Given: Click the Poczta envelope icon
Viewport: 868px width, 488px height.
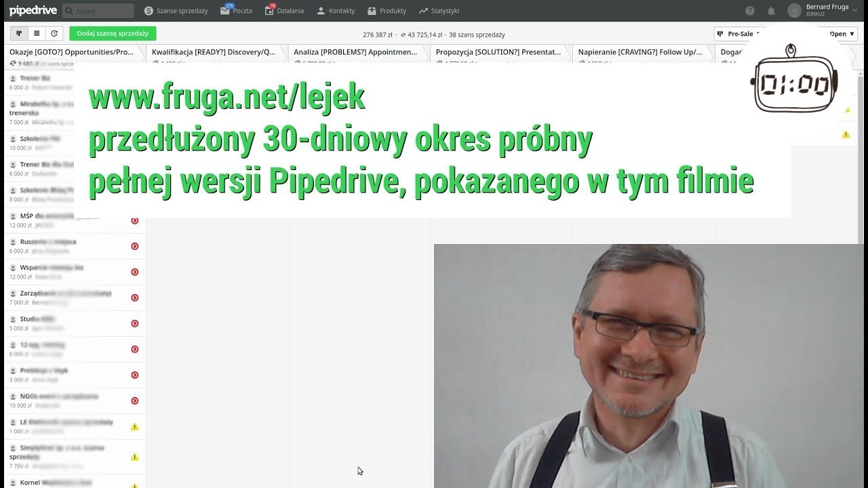Looking at the screenshot, I should pos(225,11).
